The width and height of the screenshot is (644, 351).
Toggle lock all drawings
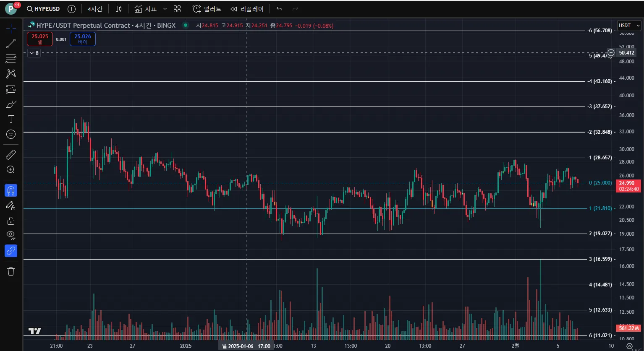click(11, 221)
